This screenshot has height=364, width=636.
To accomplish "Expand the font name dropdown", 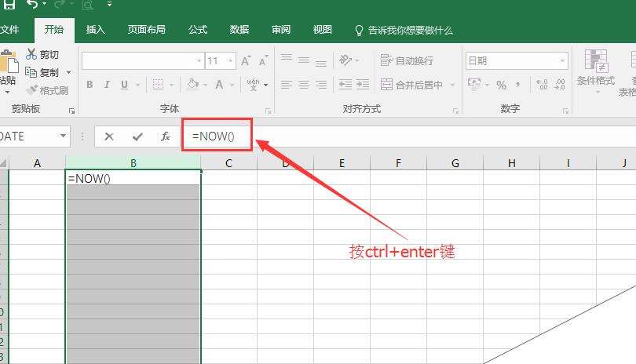I will [x=199, y=61].
